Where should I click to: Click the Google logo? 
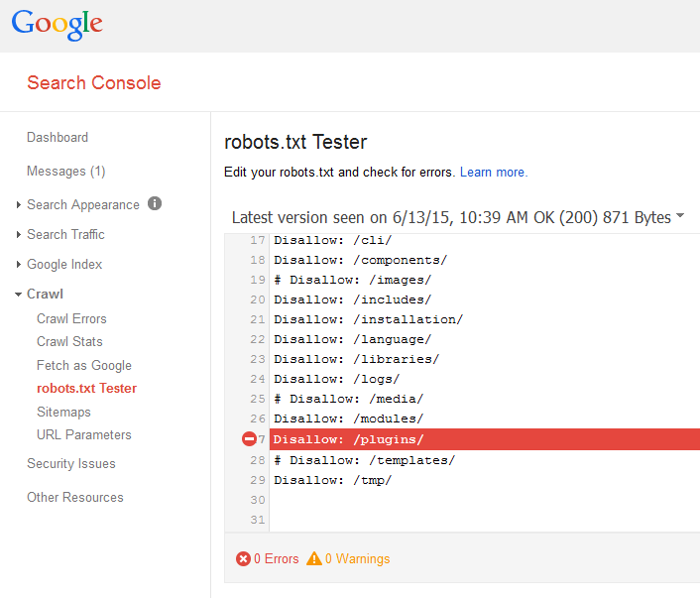[57, 25]
